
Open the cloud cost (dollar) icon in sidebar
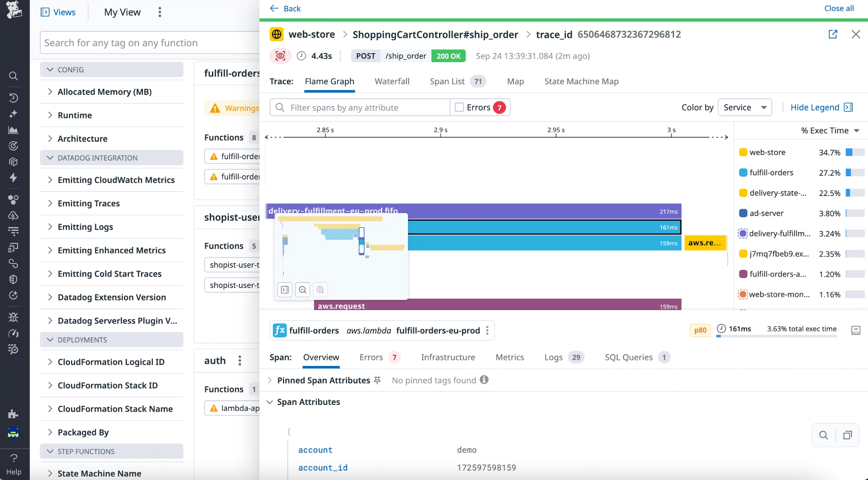coord(13,216)
